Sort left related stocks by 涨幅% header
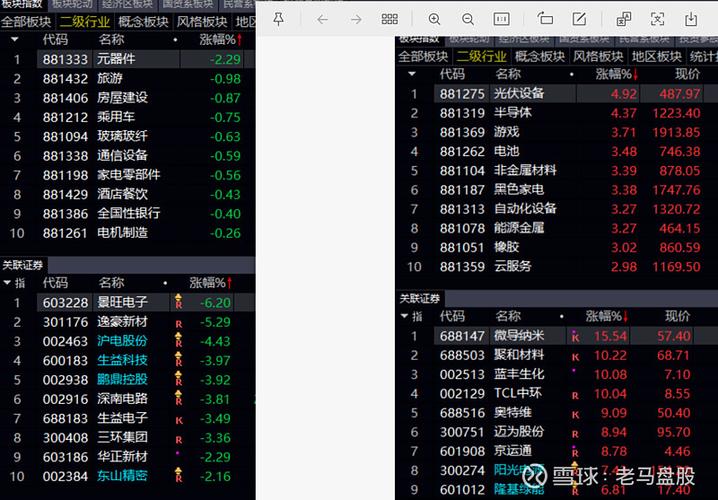The height and width of the screenshot is (500, 718). [211, 283]
